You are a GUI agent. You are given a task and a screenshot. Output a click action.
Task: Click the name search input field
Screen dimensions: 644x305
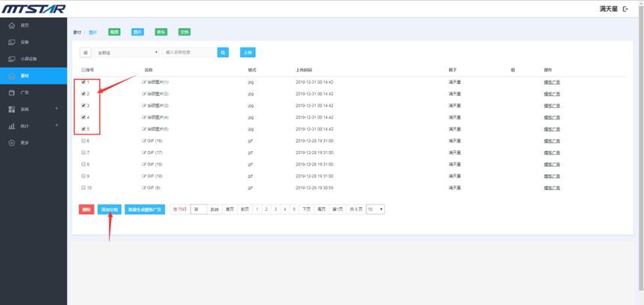[x=190, y=53]
